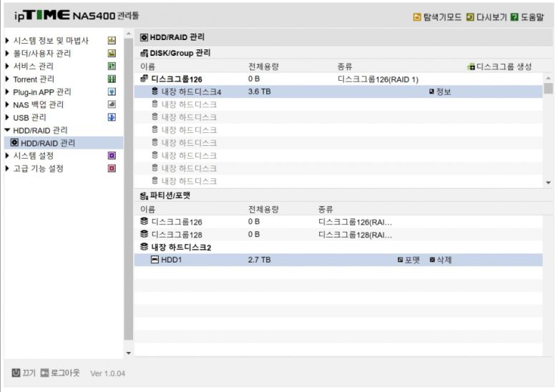
Task: Click the 시스템 설정 purple icon
Action: click(112, 156)
